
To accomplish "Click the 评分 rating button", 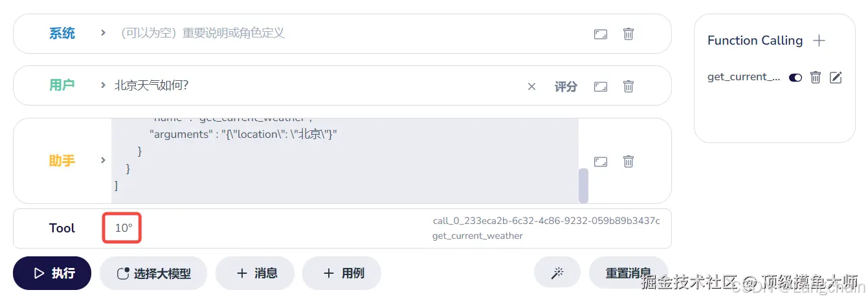I will 566,86.
